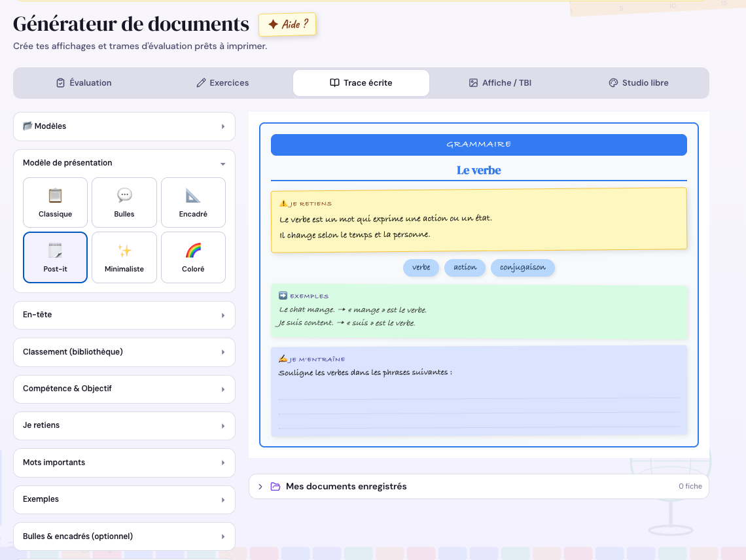Switch to the Évaluation tab
This screenshot has width=746, height=560.
pyautogui.click(x=84, y=83)
